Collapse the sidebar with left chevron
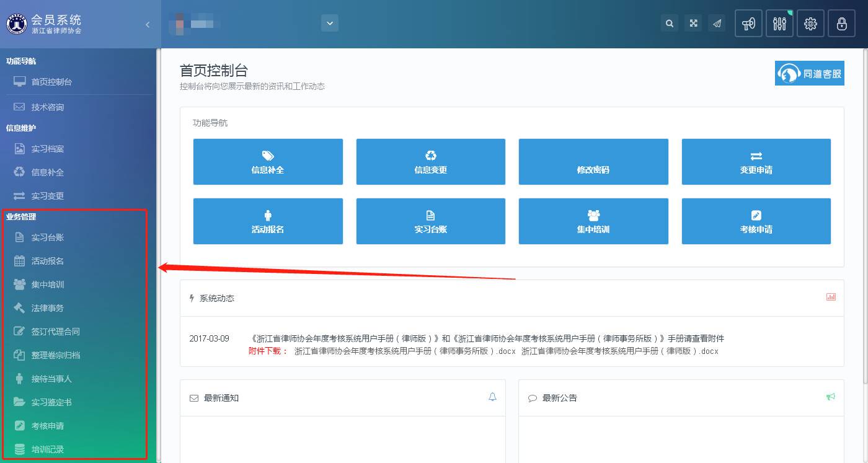The image size is (868, 463). pyautogui.click(x=148, y=24)
